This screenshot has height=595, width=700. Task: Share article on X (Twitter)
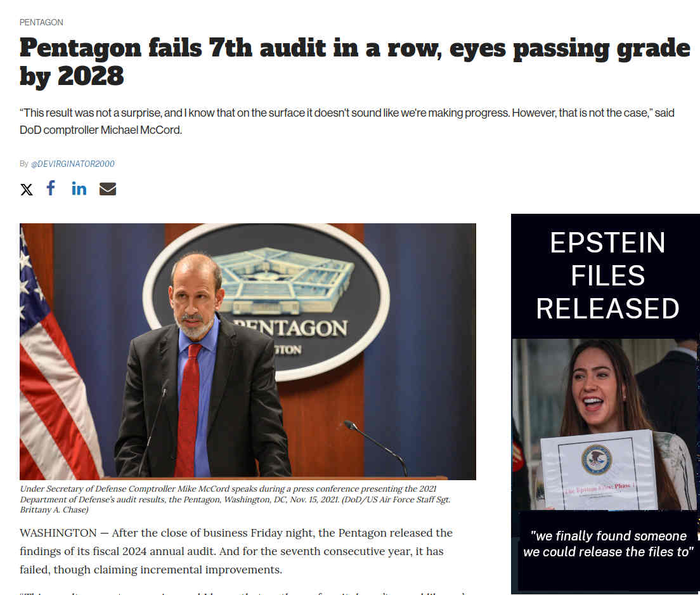click(27, 190)
